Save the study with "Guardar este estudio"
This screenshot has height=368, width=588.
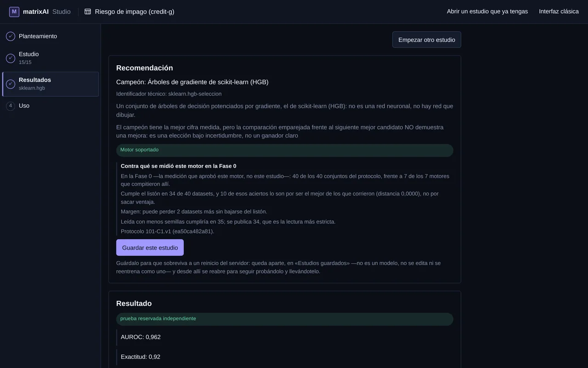coord(150,247)
